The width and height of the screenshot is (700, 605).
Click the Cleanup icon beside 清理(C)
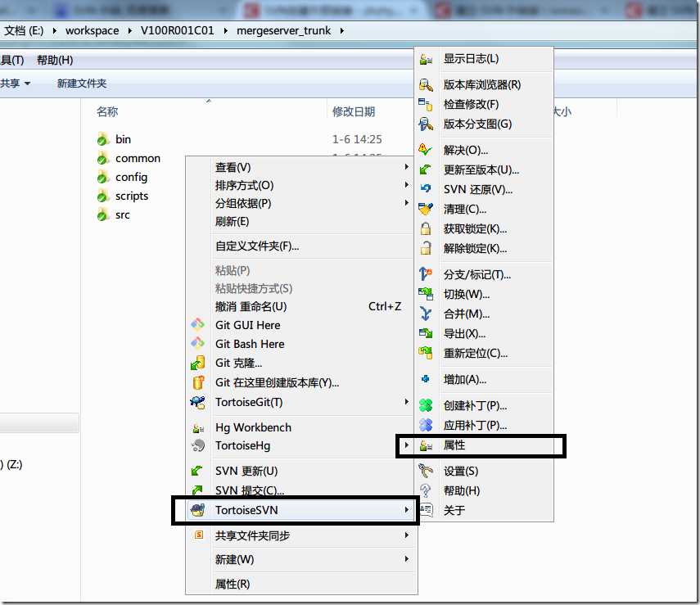point(426,209)
